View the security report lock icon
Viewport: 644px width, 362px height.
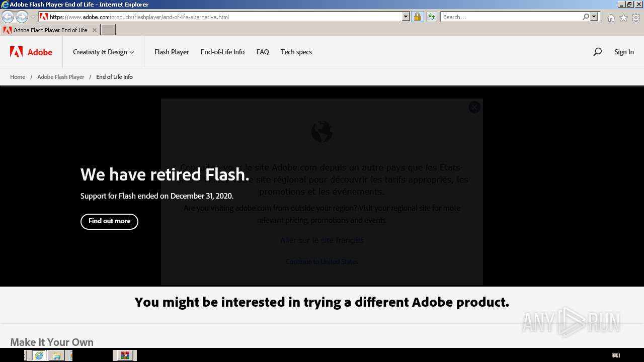(x=417, y=17)
